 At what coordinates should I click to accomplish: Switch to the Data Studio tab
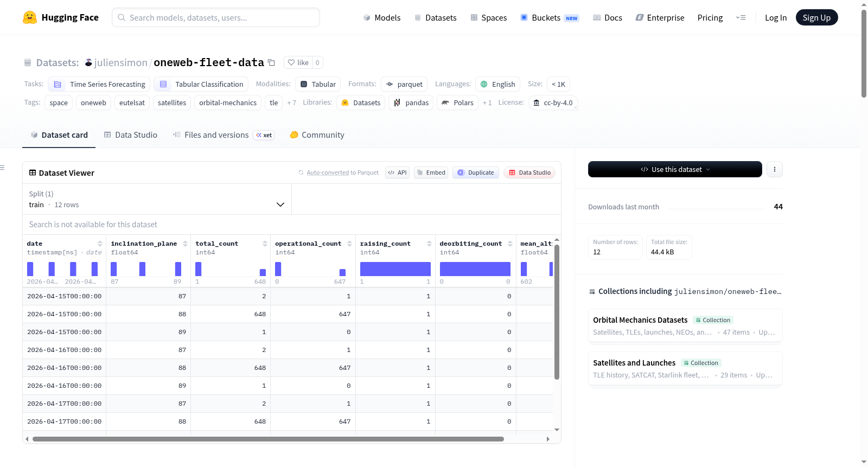point(131,135)
